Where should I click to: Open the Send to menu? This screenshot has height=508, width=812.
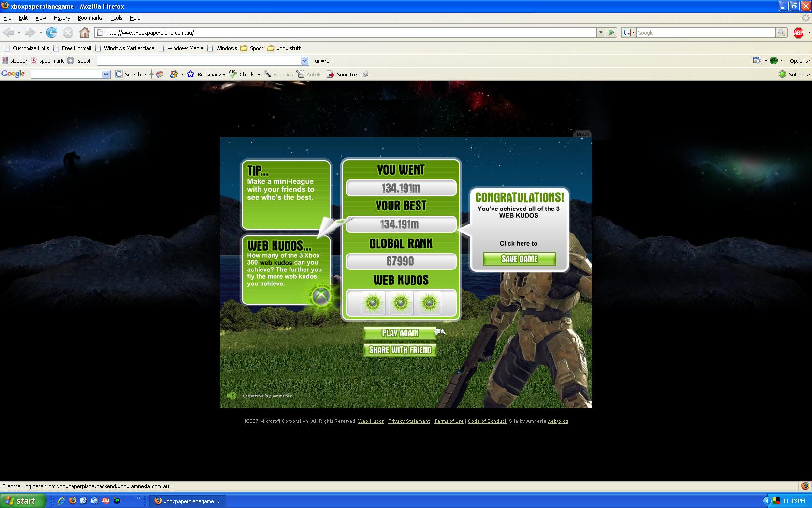click(x=342, y=74)
